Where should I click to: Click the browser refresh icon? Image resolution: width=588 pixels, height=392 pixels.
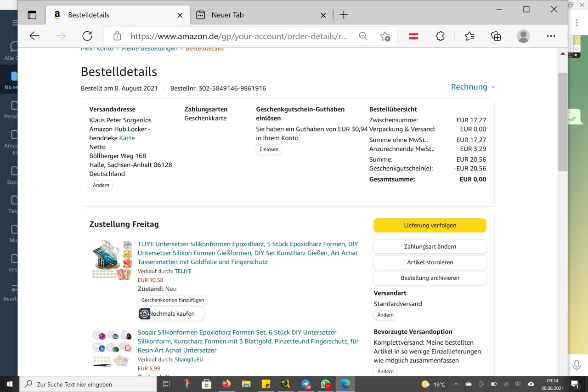[x=87, y=36]
